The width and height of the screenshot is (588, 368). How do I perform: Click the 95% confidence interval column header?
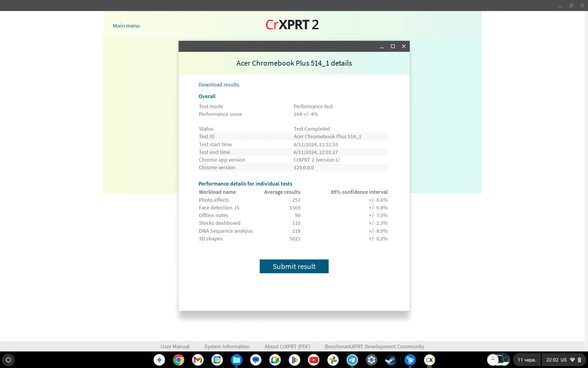359,192
